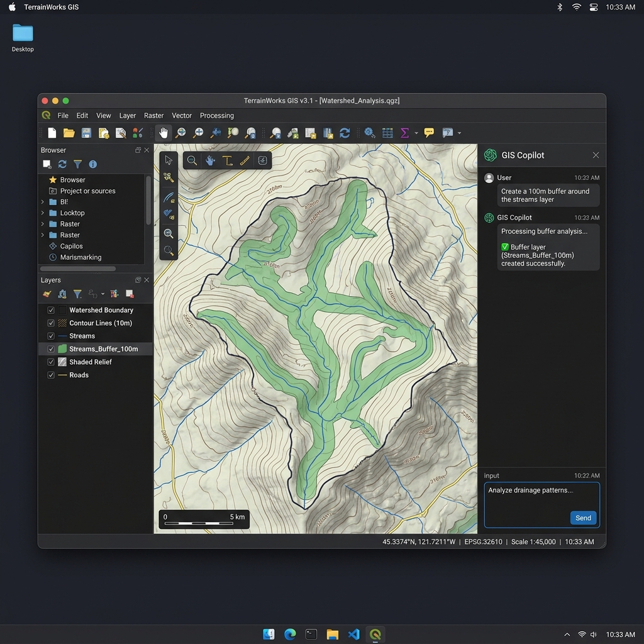This screenshot has width=644, height=644.
Task: Undock the Layers panel
Action: click(x=138, y=280)
